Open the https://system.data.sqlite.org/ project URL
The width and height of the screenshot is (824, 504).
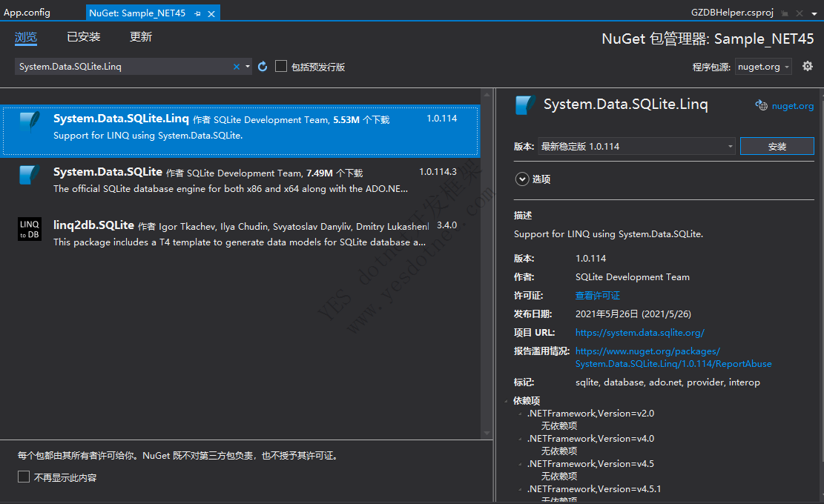click(x=639, y=332)
